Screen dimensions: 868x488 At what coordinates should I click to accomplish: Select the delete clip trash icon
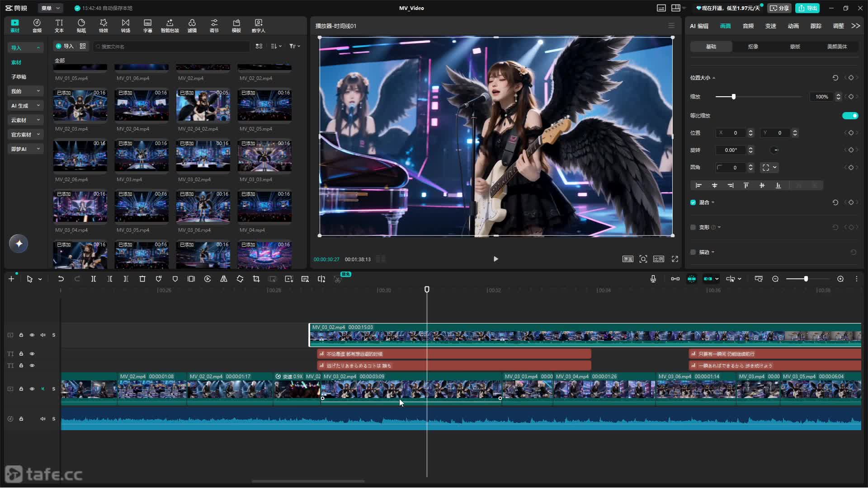tap(142, 279)
